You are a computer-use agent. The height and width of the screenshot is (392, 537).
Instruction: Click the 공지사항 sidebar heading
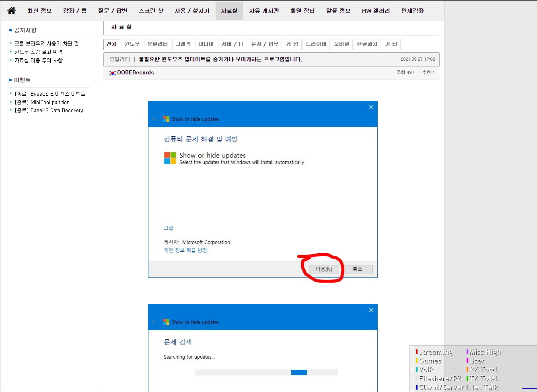coord(25,30)
